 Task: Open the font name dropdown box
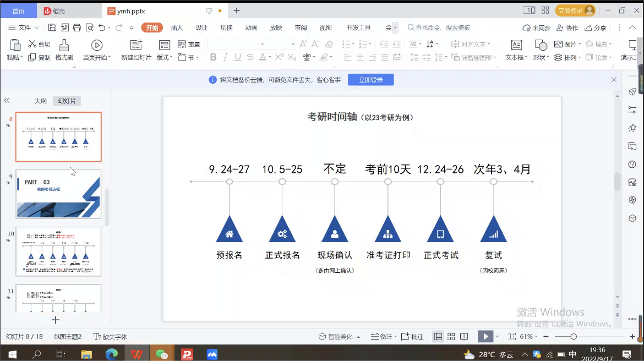[x=237, y=44]
